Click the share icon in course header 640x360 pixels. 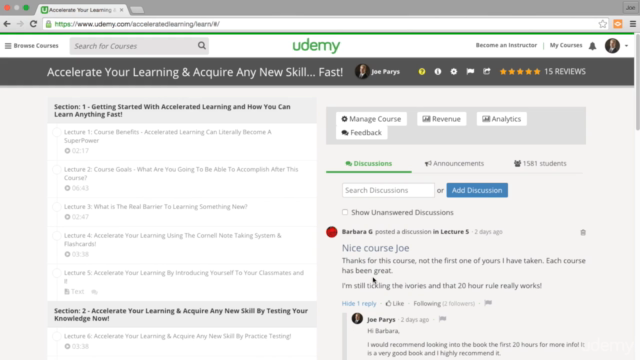click(487, 71)
